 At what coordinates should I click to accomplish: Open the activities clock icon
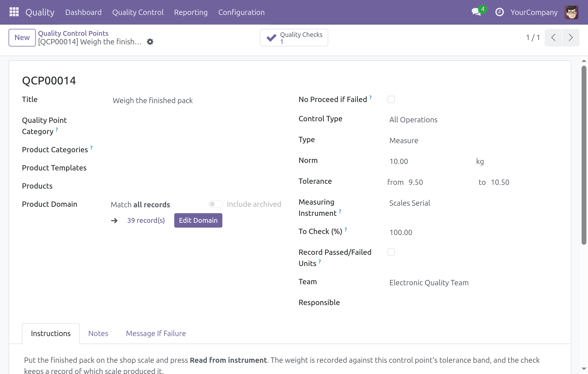(x=499, y=12)
